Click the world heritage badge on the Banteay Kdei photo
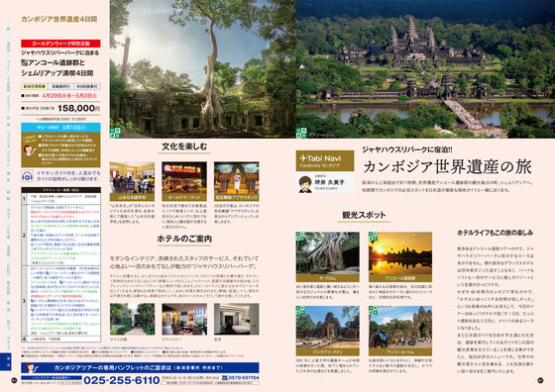 [x=300, y=311]
